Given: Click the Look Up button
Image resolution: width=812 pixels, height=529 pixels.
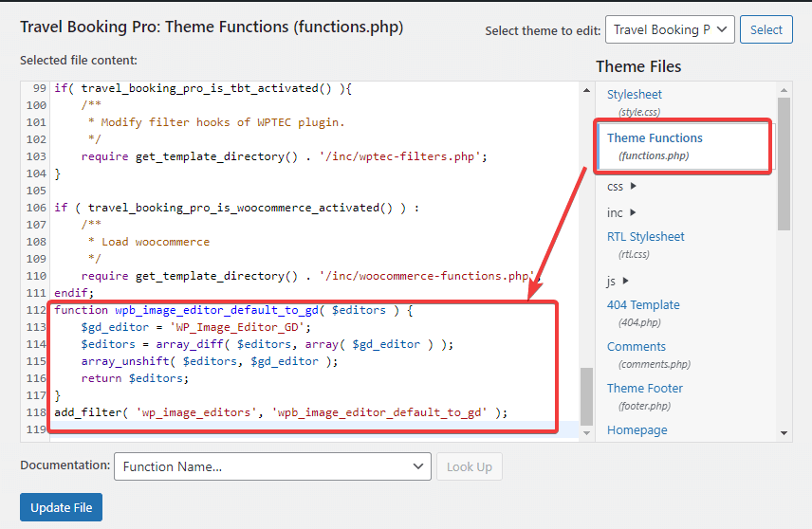Looking at the screenshot, I should point(469,466).
